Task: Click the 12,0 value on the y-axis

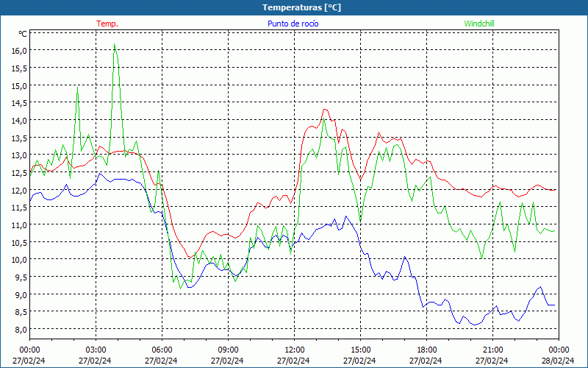Action: 20,190
